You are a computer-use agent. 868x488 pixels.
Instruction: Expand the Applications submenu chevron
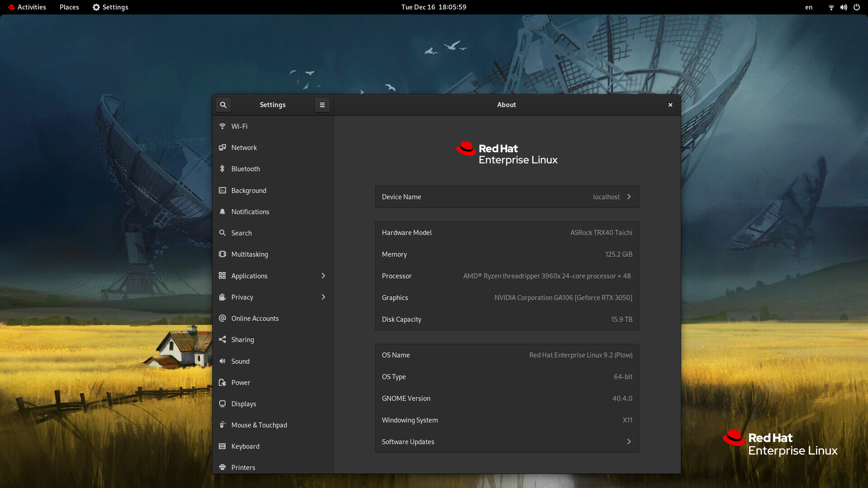(323, 276)
